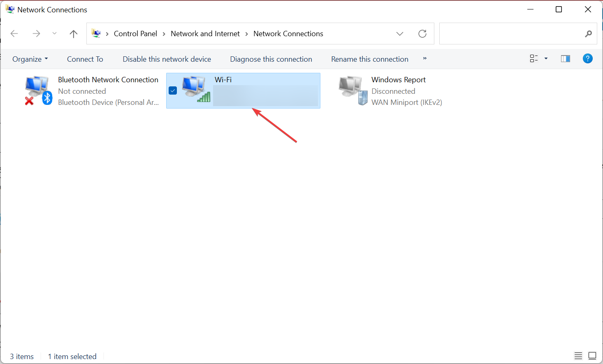Uncheck the Wi-Fi adapter checkbox
The width and height of the screenshot is (603, 364).
[x=173, y=90]
